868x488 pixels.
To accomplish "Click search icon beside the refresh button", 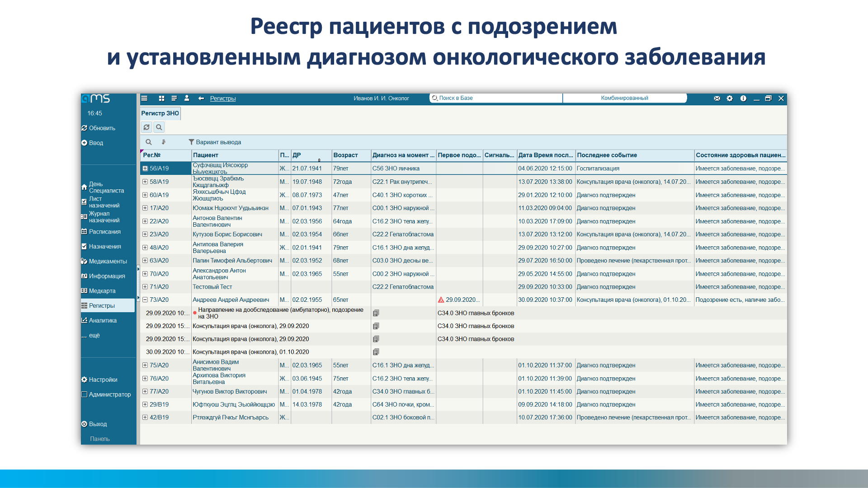I will click(159, 127).
